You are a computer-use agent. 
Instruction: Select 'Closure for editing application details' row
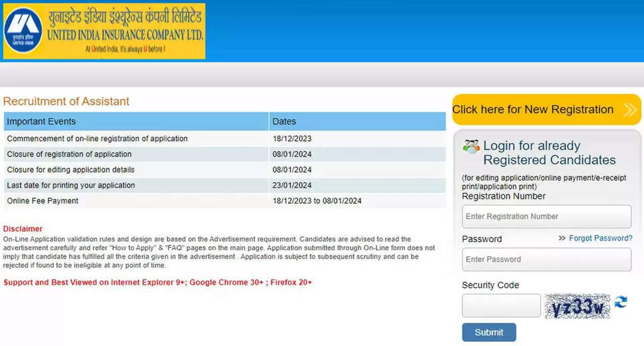click(225, 170)
